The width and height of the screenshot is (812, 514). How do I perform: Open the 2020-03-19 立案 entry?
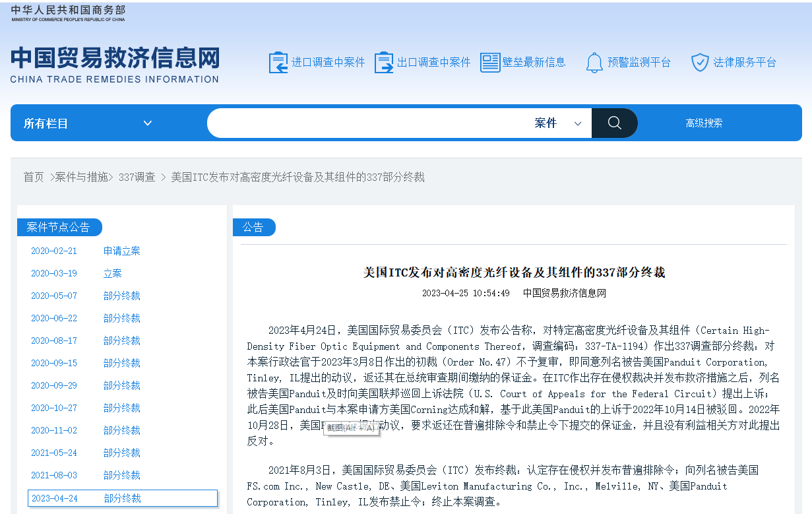(77, 273)
